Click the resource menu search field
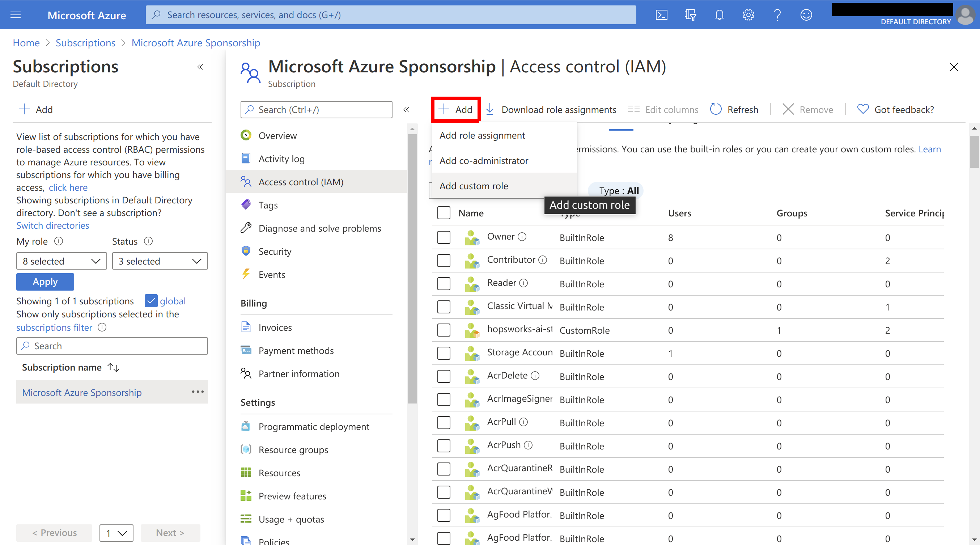 (317, 110)
